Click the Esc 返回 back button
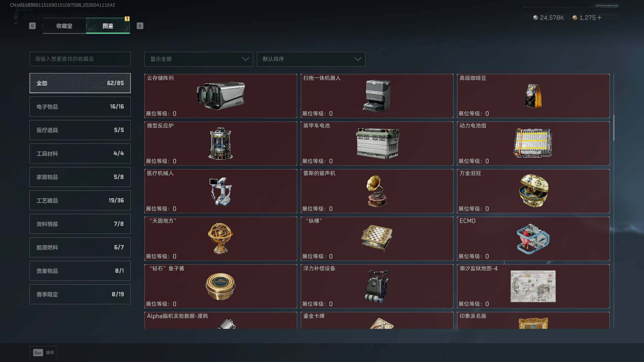This screenshot has width=644, height=362. click(x=44, y=353)
